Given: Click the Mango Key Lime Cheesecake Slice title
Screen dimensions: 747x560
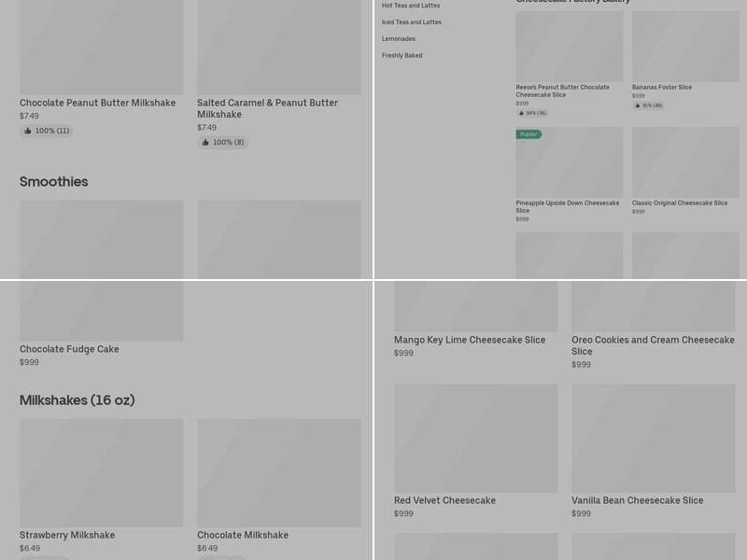Looking at the screenshot, I should (470, 340).
